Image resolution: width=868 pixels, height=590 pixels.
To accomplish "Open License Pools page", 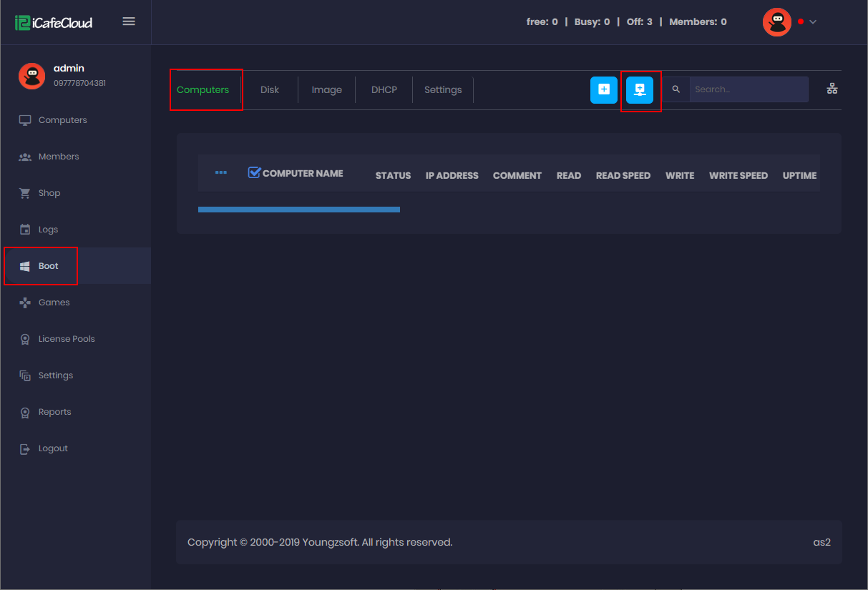I will click(67, 339).
